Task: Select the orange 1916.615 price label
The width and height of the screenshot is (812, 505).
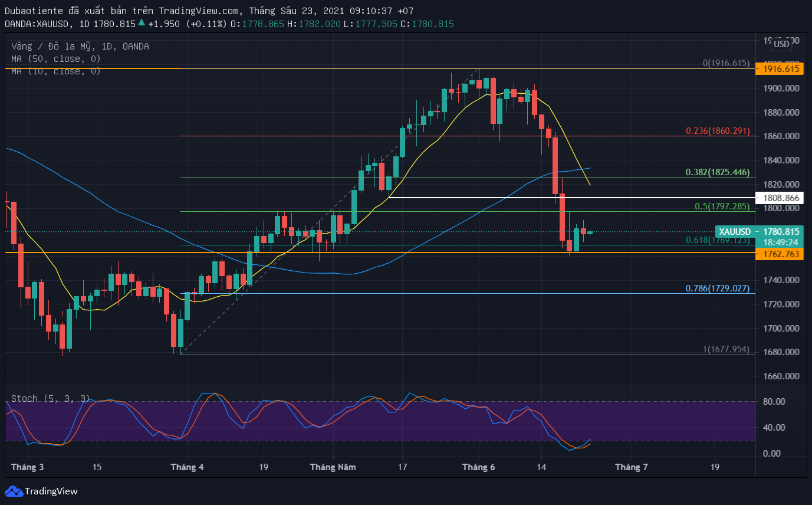Action: [781, 69]
